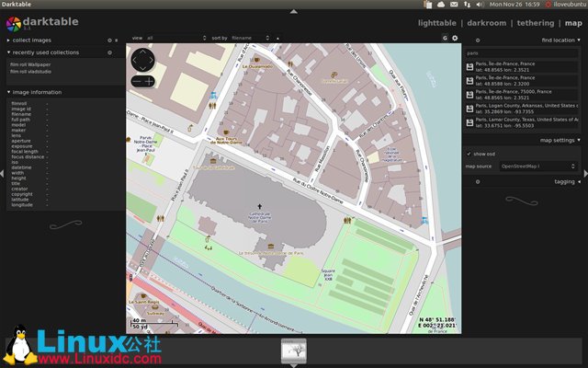Toggle the show osd checkbox
This screenshot has height=368, width=588.
(x=469, y=154)
